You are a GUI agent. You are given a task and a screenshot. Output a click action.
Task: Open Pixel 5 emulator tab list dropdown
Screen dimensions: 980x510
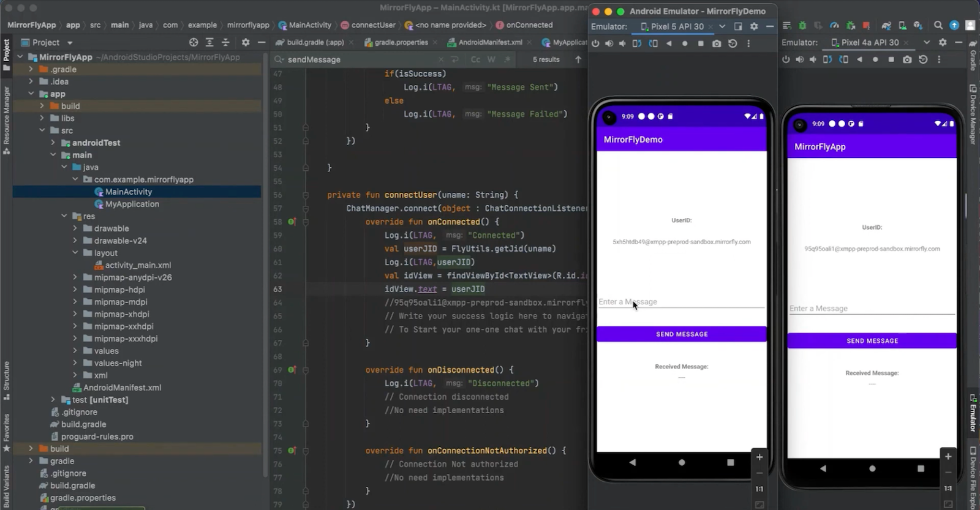(x=722, y=26)
